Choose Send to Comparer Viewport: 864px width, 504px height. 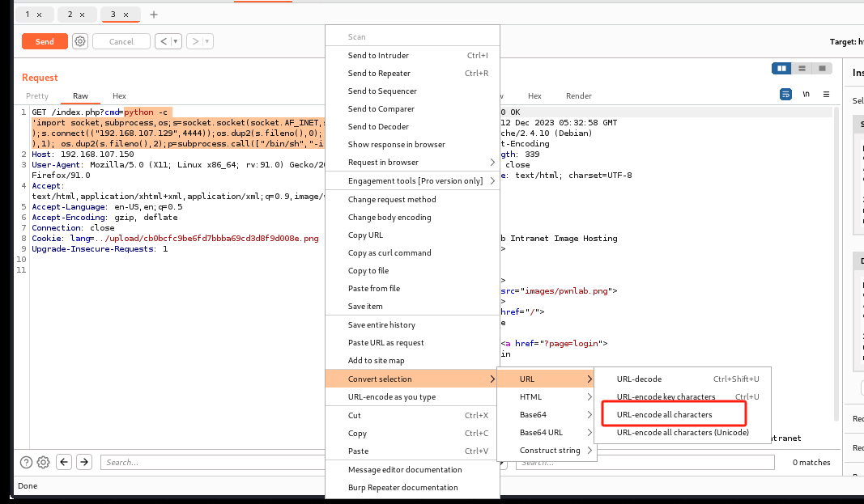point(413,109)
